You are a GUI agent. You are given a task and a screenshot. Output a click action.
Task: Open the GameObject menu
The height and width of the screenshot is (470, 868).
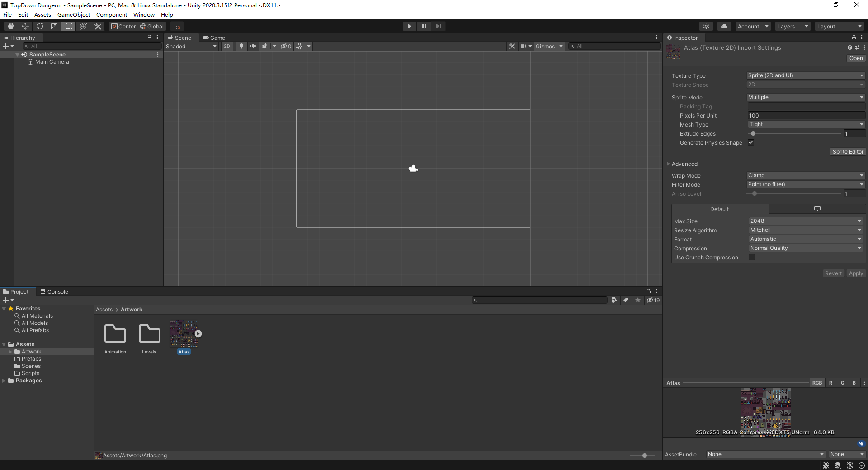coord(73,14)
